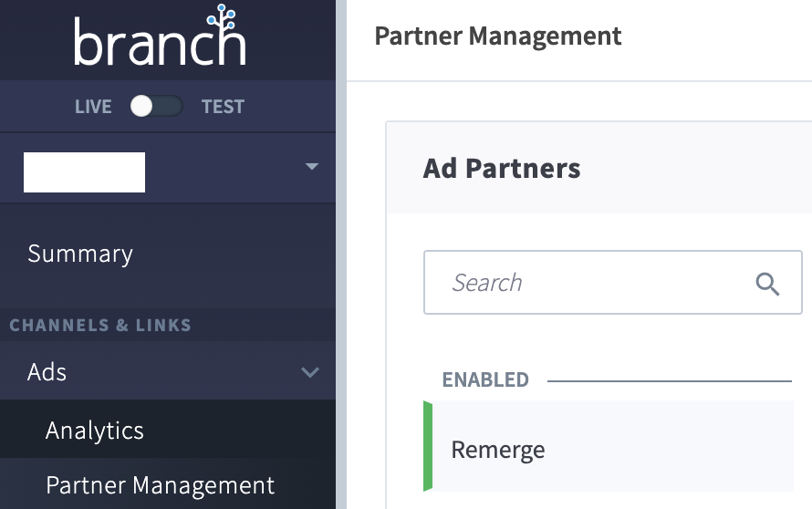Collapse the Ads section chevron
The image size is (812, 509).
[310, 372]
